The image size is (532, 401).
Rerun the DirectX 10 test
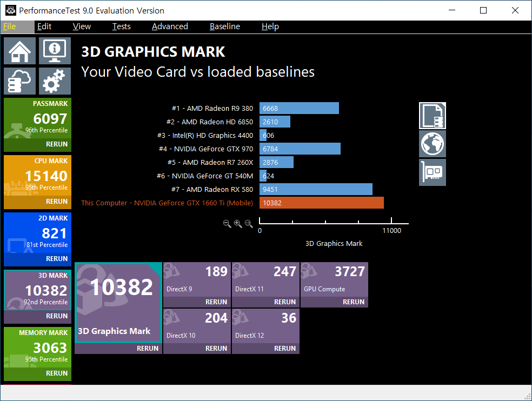(197, 349)
